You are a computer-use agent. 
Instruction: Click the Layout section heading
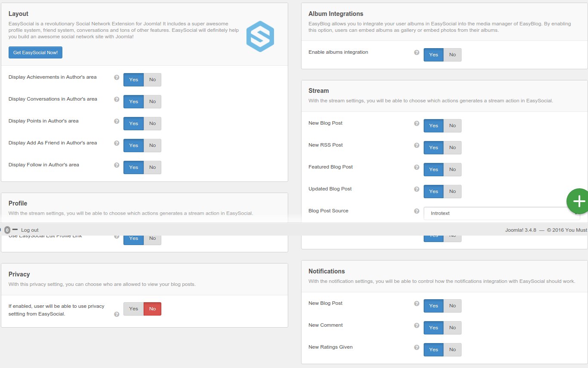[x=18, y=14]
